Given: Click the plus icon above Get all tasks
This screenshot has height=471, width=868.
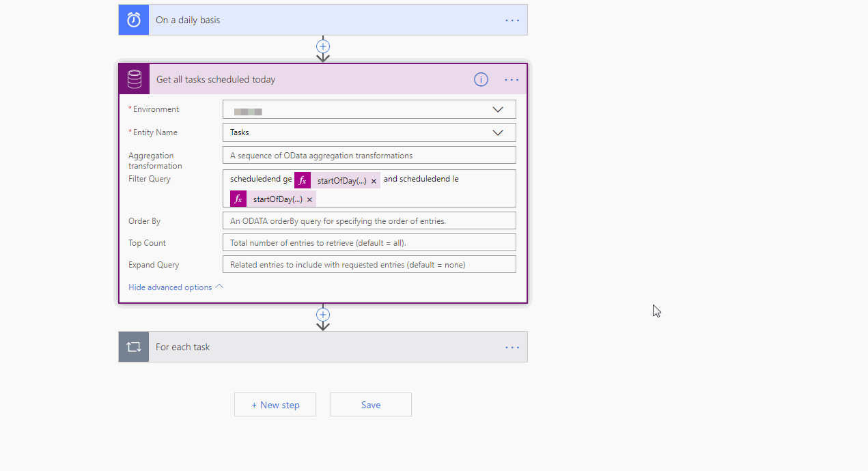Looking at the screenshot, I should click(322, 46).
